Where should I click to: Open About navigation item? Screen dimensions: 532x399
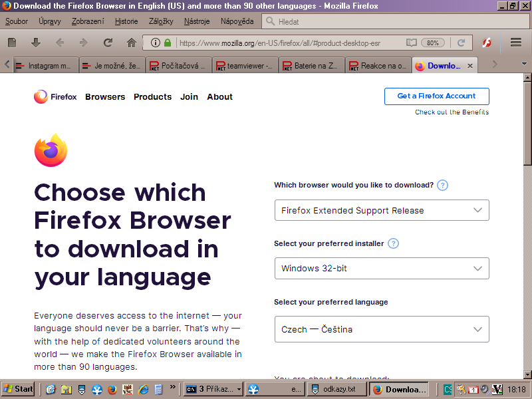(x=220, y=96)
